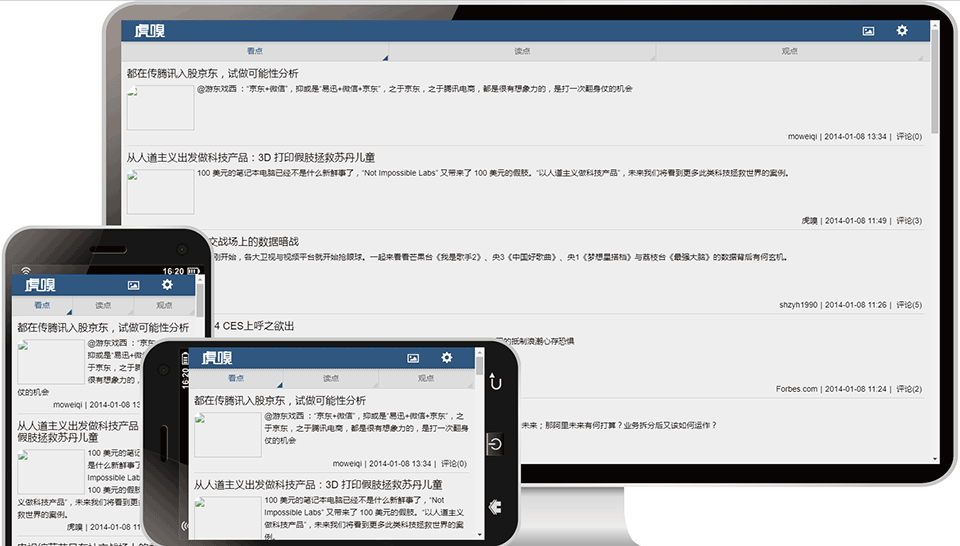This screenshot has width=960, height=546.
Task: Open the 都在传腾讯入股京东 article title on the desktop monitor
Action: tap(212, 73)
